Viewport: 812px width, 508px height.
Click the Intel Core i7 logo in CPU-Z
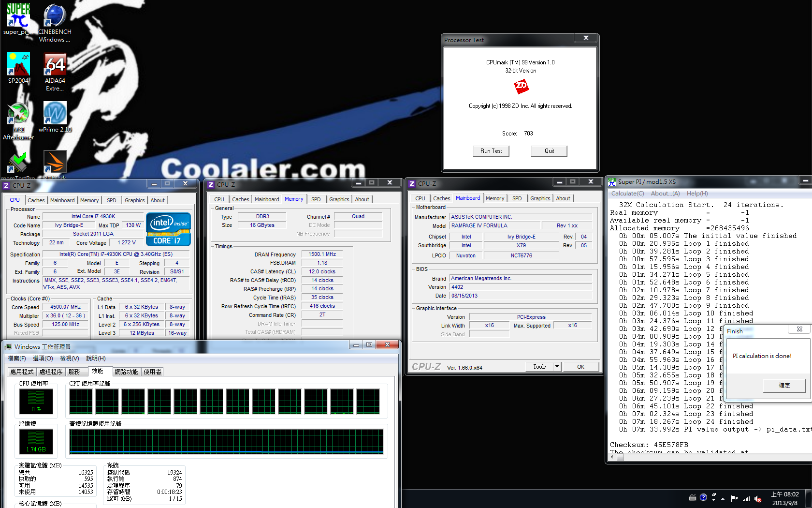coord(168,229)
